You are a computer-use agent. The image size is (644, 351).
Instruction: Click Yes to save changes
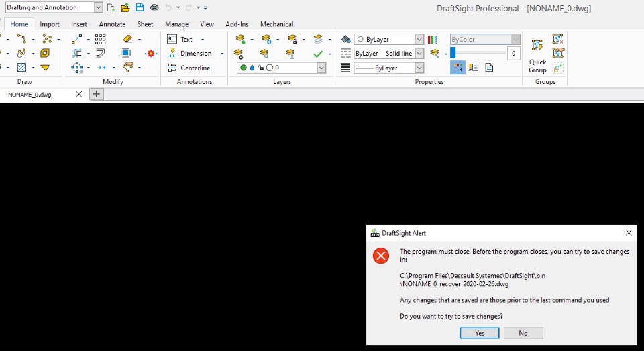[480, 333]
